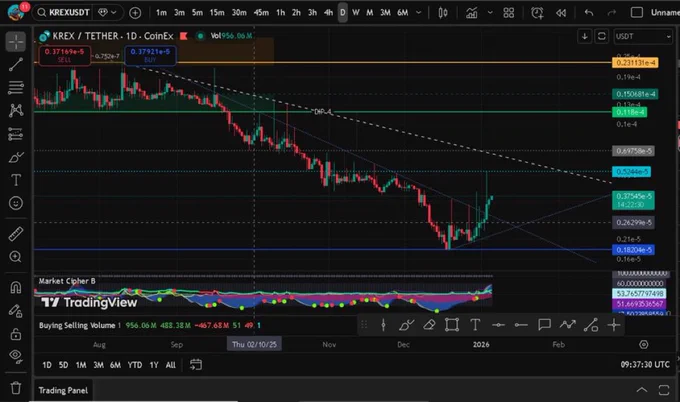Select the Text tool in left sidebar
The image size is (680, 402).
pos(16,180)
